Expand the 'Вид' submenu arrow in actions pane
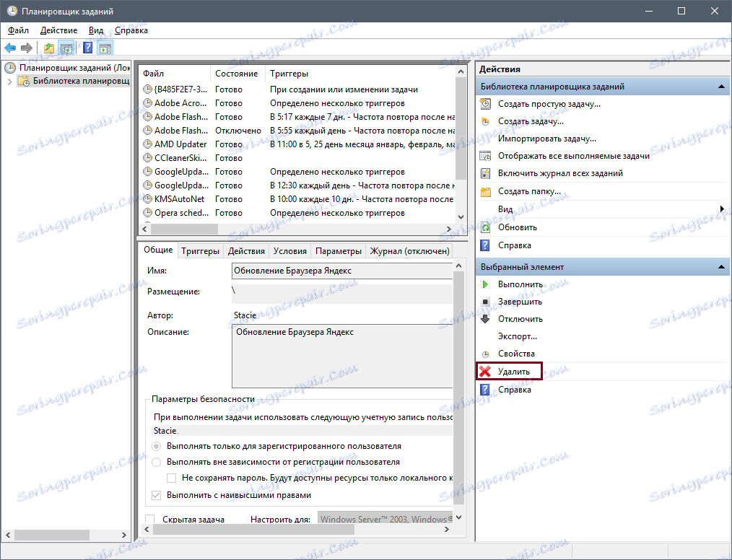 click(722, 209)
